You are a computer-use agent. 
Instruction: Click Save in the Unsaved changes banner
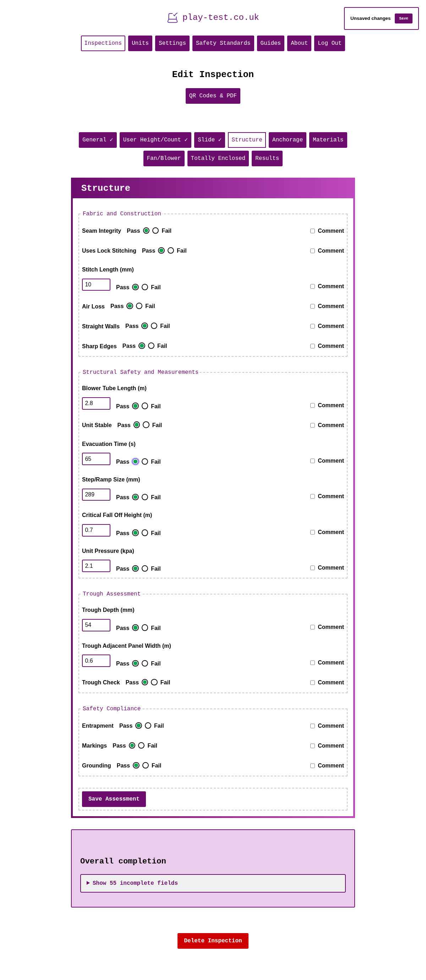click(403, 18)
